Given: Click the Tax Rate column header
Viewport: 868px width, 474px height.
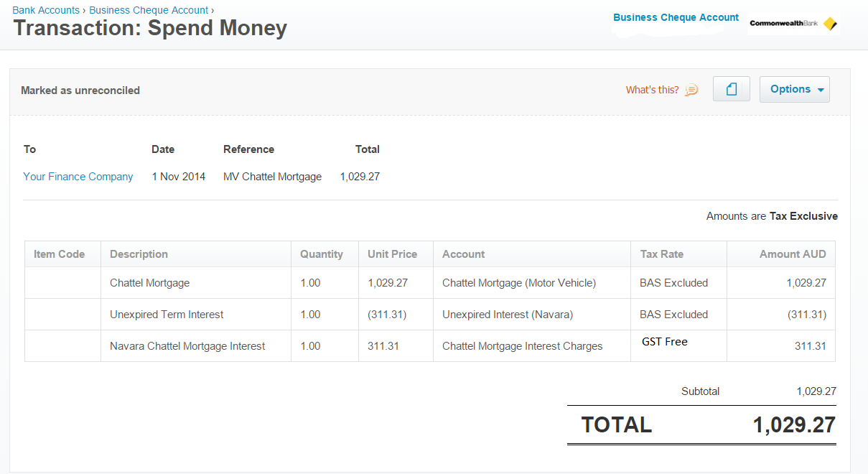Looking at the screenshot, I should pos(661,254).
